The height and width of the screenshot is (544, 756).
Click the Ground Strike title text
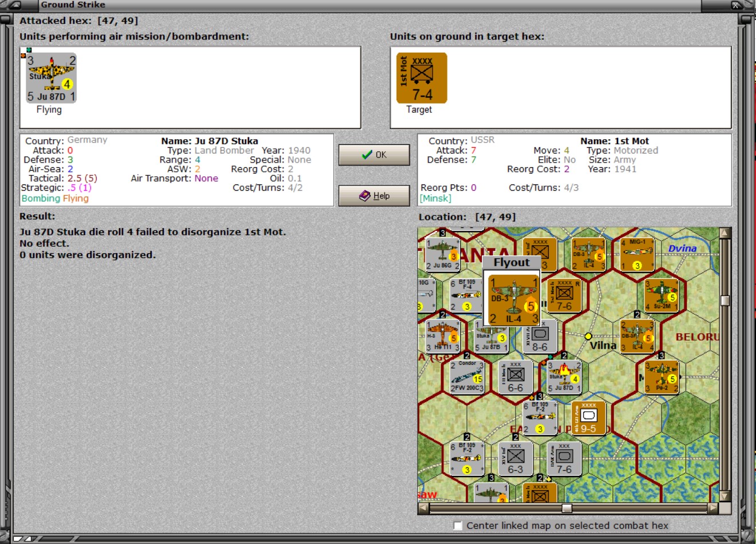[73, 5]
